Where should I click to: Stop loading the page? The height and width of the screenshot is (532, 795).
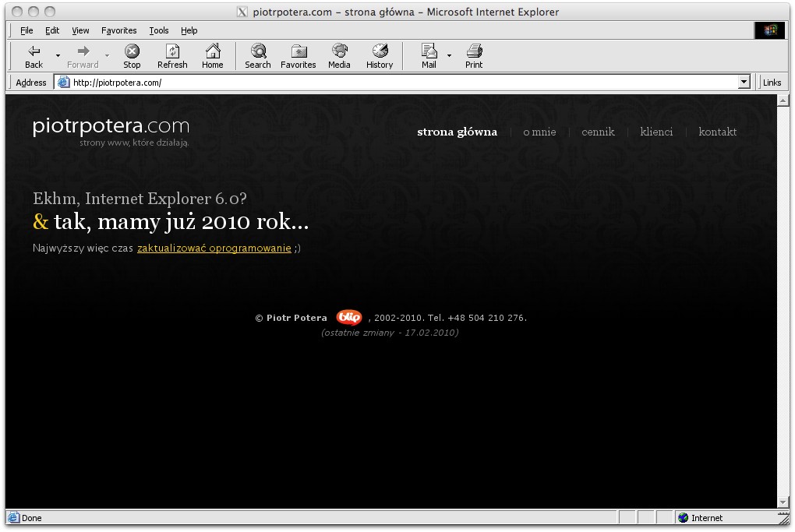tap(132, 56)
